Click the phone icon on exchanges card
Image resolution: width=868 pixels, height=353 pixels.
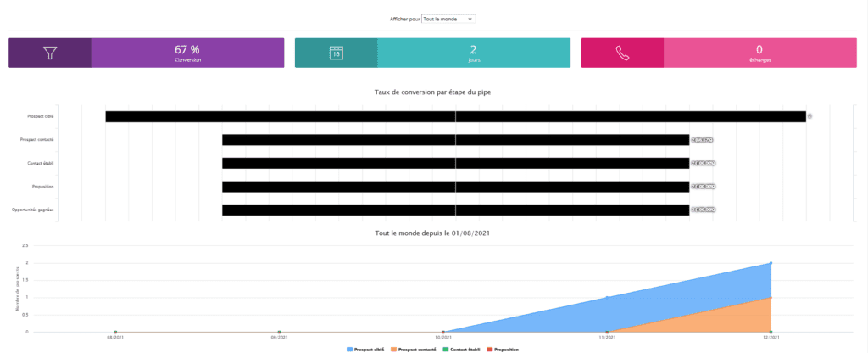622,53
